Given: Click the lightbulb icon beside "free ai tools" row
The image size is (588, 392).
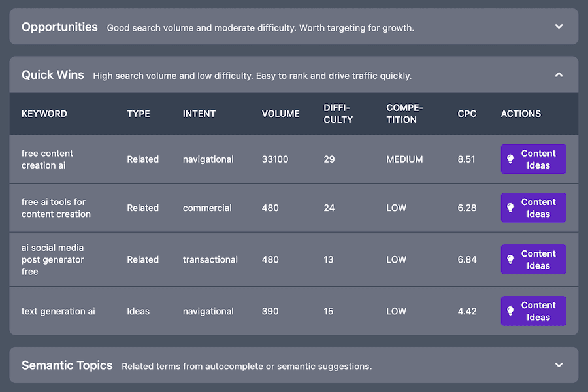Looking at the screenshot, I should pos(510,208).
